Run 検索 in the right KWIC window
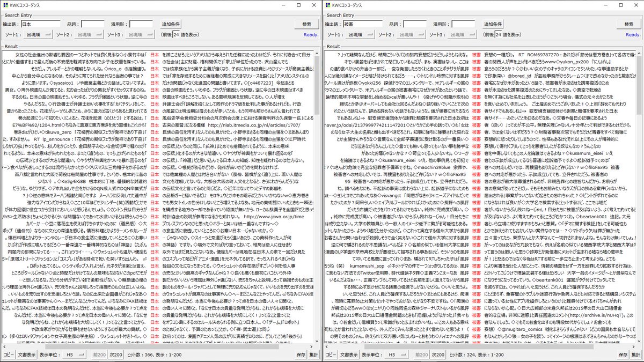 (629, 24)
